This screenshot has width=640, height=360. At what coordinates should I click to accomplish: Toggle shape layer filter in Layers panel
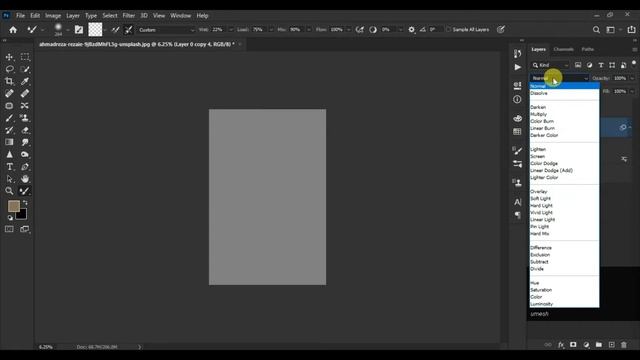pos(612,65)
